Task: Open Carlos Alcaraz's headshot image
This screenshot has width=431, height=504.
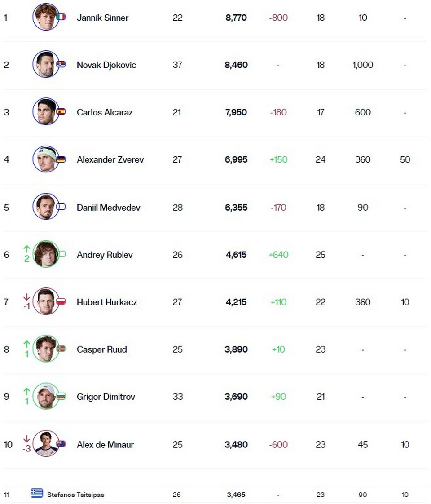Action: point(46,111)
